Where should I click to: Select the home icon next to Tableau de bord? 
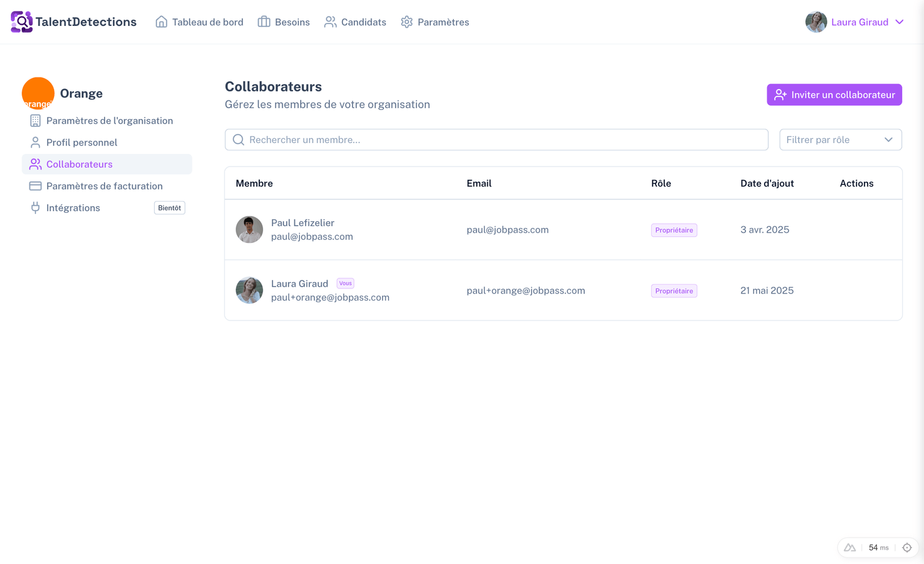pos(161,22)
